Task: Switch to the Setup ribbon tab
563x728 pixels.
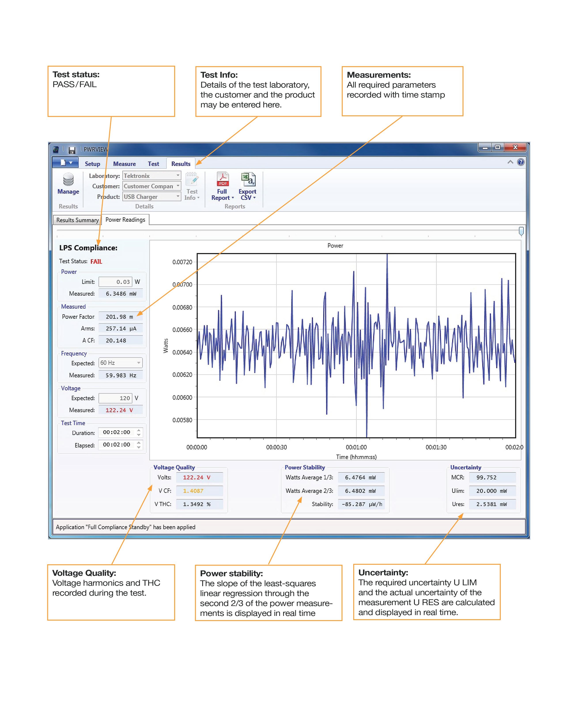Action: pos(92,164)
